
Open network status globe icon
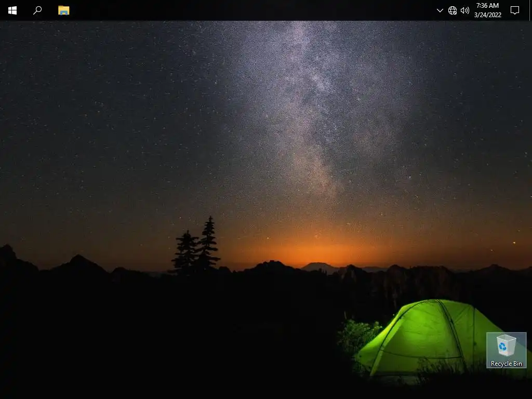[453, 10]
